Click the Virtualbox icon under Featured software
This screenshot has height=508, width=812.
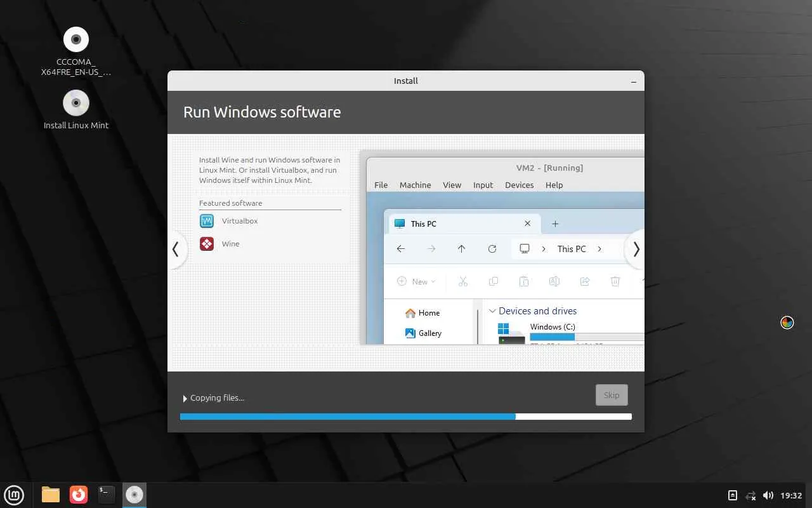point(207,221)
